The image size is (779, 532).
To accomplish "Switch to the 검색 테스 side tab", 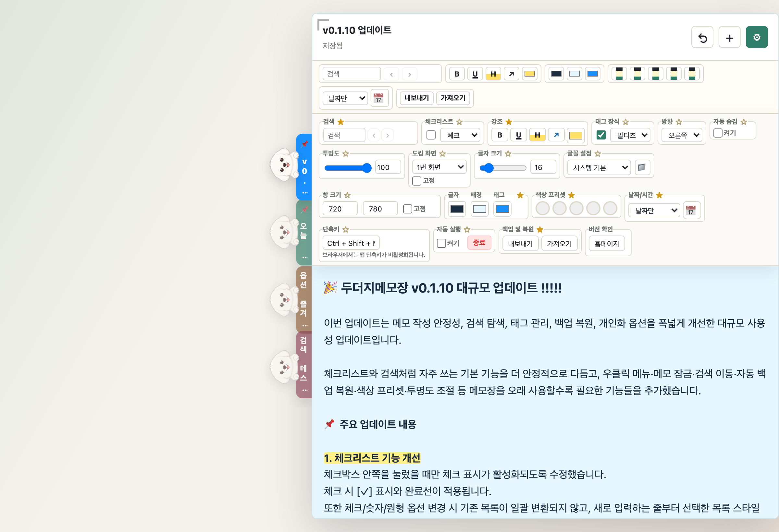I will [x=304, y=365].
